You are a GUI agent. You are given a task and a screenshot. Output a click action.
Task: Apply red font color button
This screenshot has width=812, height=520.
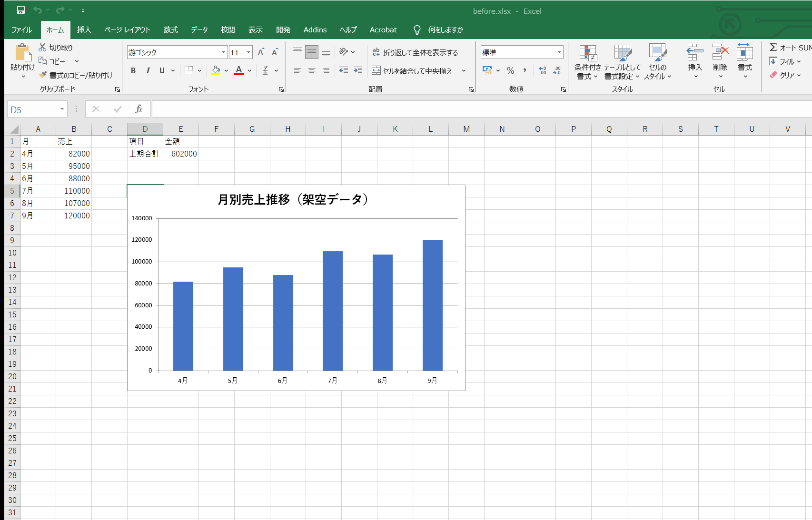(x=239, y=70)
